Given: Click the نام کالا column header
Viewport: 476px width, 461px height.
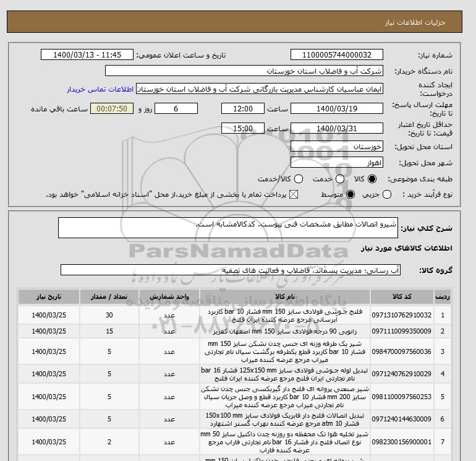Looking at the screenshot, I should point(285,296).
